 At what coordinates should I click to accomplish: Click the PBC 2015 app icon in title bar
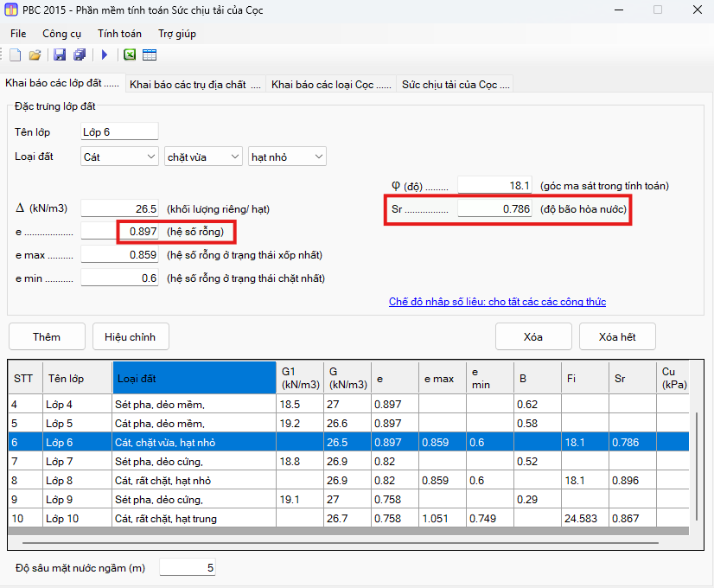[x=11, y=10]
